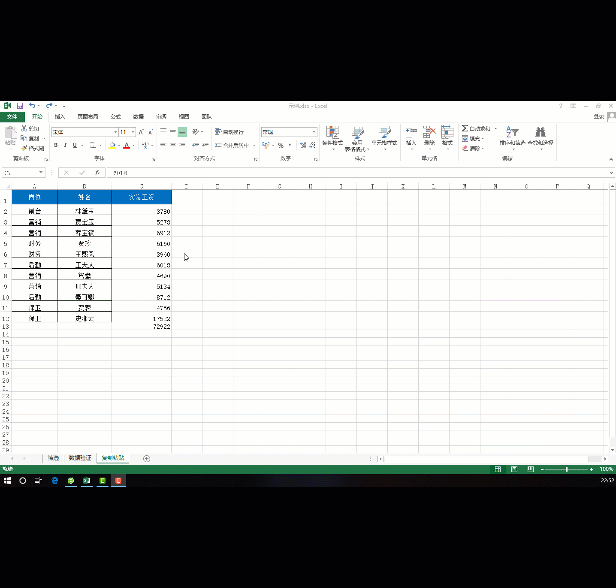Image resolution: width=616 pixels, height=588 pixels.
Task: Increase decimal places in Number group
Action: [303, 145]
